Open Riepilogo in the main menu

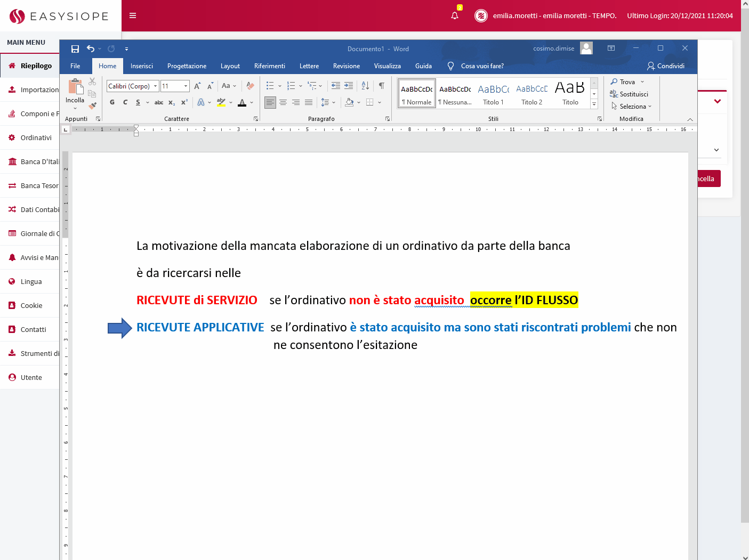pos(30,66)
